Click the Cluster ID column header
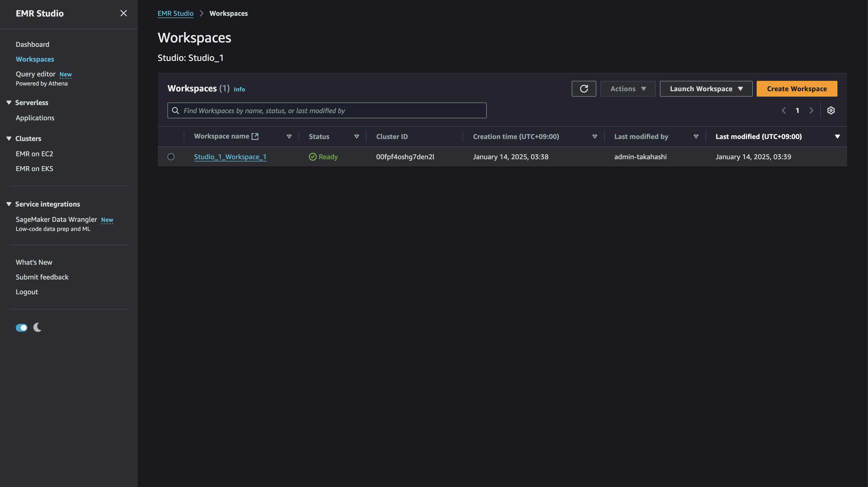Image resolution: width=868 pixels, height=487 pixels. pyautogui.click(x=392, y=137)
